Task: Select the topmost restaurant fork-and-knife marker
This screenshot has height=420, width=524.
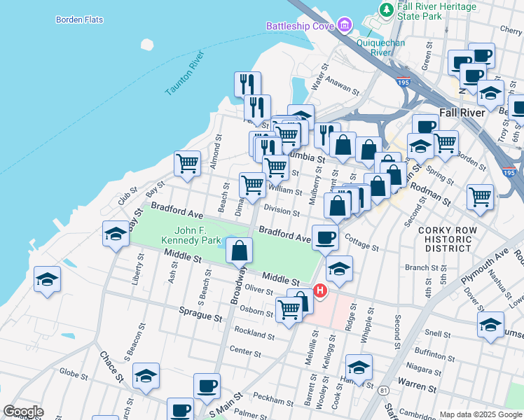Action: pyautogui.click(x=247, y=84)
